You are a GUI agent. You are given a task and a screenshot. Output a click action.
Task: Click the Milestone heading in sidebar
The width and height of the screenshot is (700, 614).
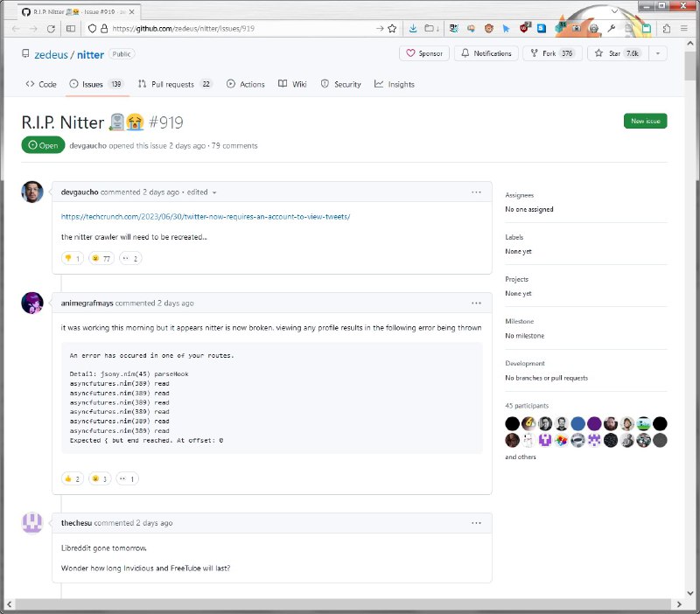click(519, 321)
